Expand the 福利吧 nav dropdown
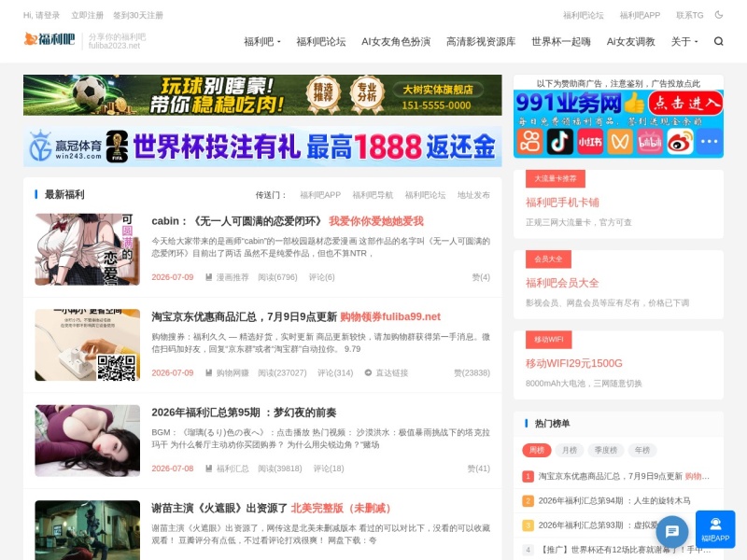The width and height of the screenshot is (747, 560). tap(262, 42)
